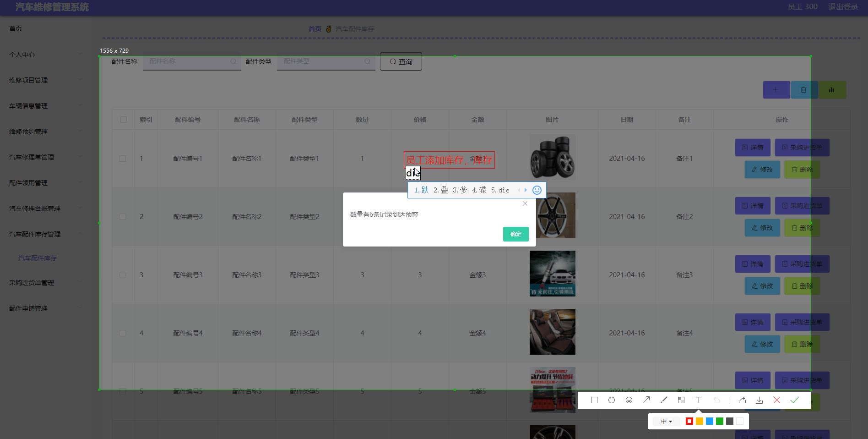Expand the 汽车修理单管理 sidebar menu
The height and width of the screenshot is (439, 868).
click(46, 157)
